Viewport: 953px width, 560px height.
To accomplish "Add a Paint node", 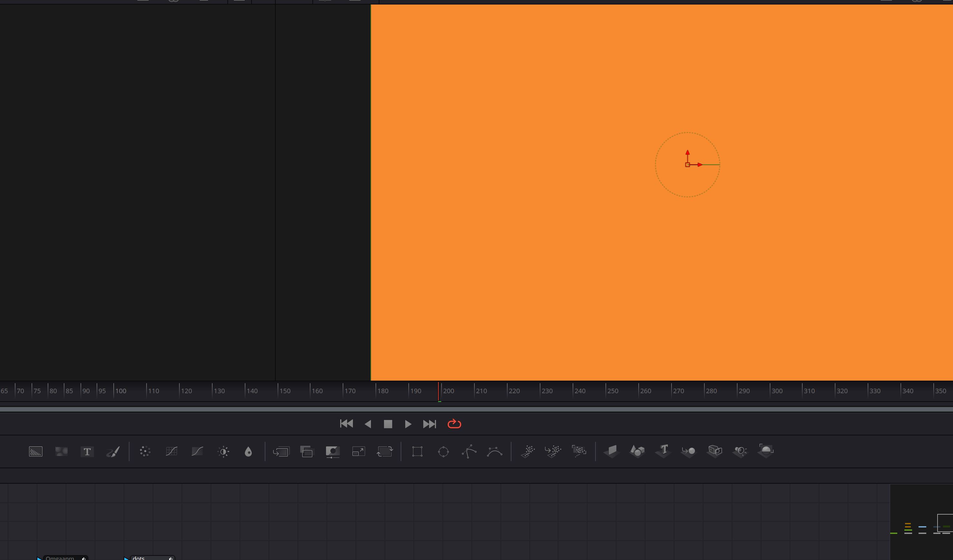I will pyautogui.click(x=113, y=451).
